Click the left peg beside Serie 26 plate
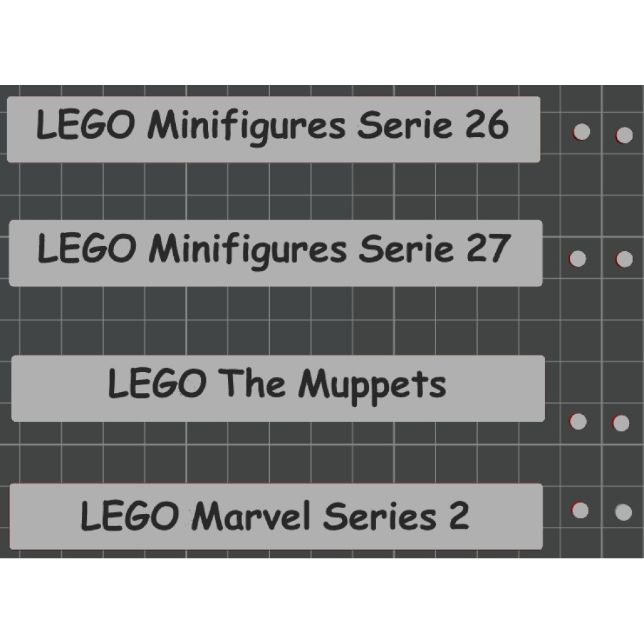Image resolution: width=644 pixels, height=644 pixels. (x=581, y=133)
